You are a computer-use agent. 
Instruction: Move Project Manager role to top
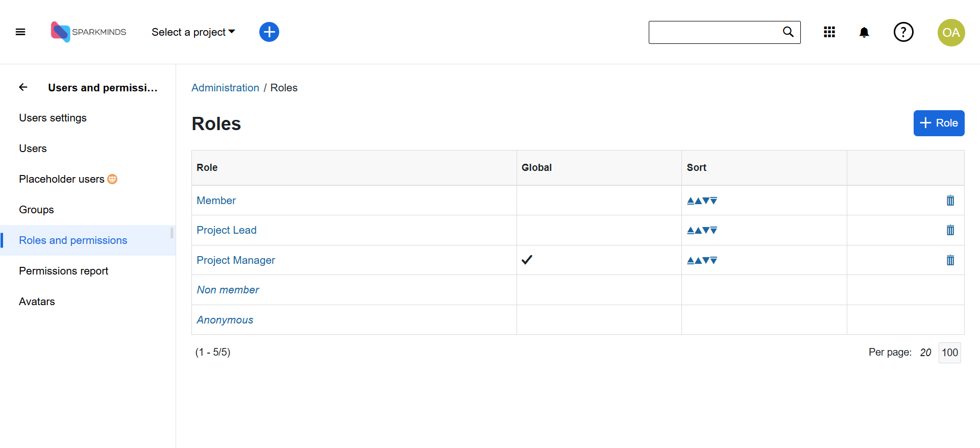(691, 260)
